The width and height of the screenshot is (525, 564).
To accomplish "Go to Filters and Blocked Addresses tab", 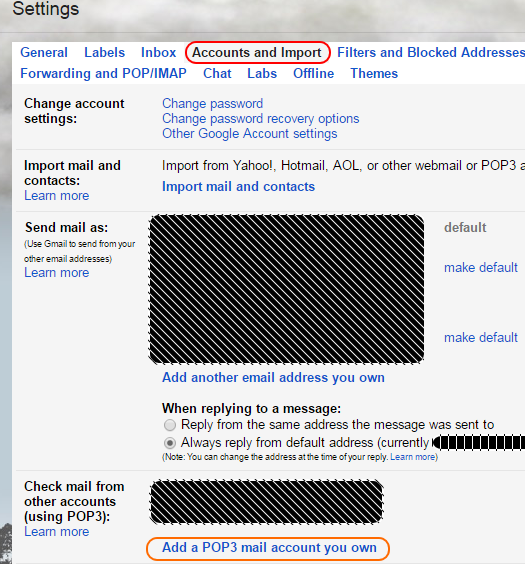I will coord(431,53).
